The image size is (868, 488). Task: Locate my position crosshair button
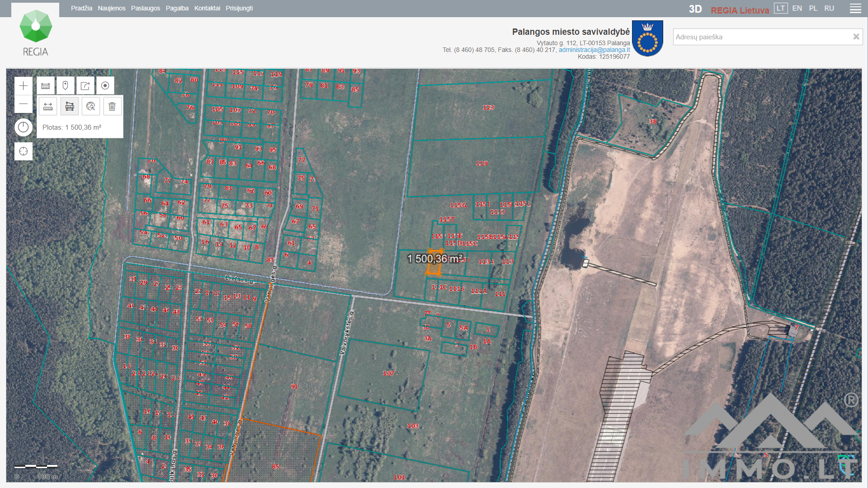24,151
